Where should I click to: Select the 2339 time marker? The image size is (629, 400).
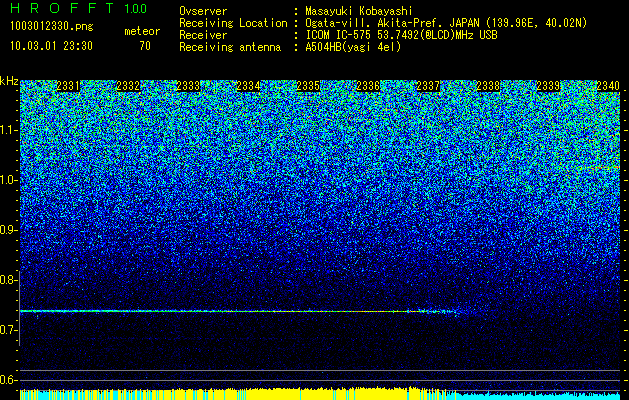coord(548,86)
